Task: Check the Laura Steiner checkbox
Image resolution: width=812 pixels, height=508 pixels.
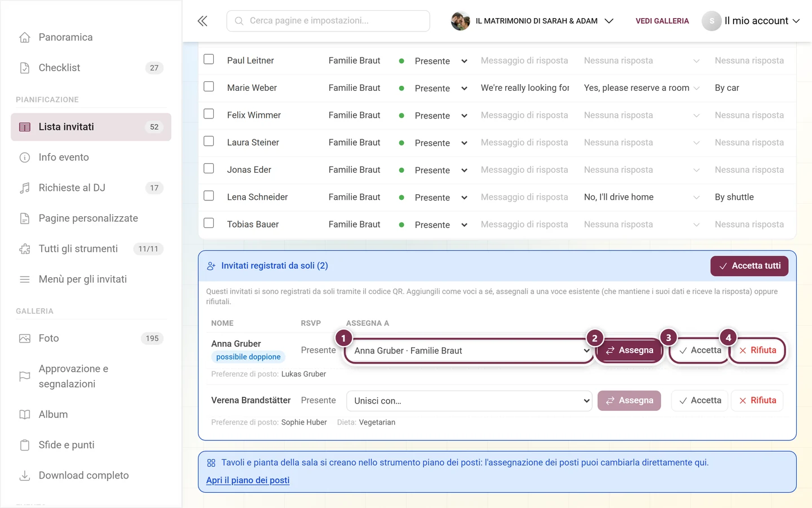Action: pos(209,141)
